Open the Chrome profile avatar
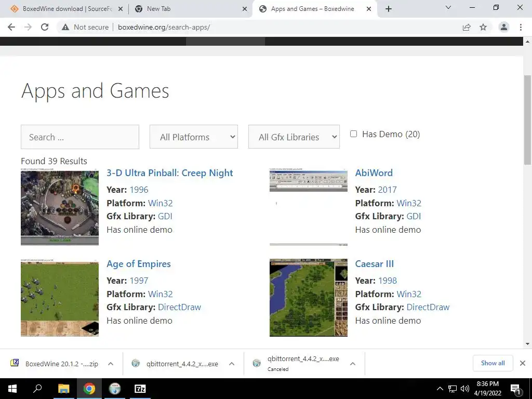The width and height of the screenshot is (532, 399). tap(504, 27)
